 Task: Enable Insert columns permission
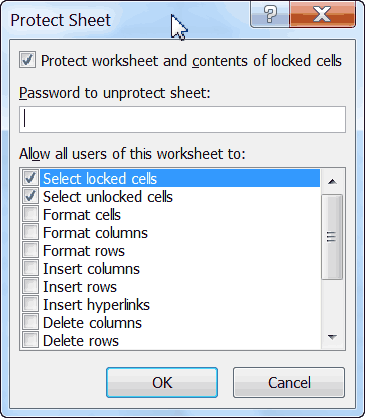(x=31, y=268)
